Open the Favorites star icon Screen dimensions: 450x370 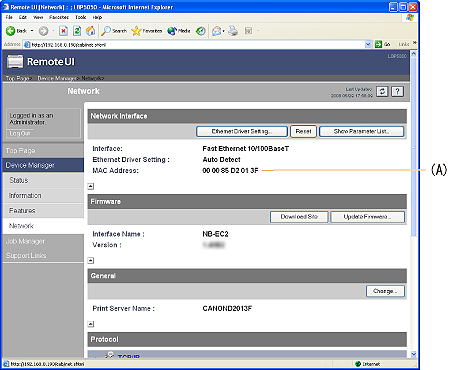[x=136, y=31]
